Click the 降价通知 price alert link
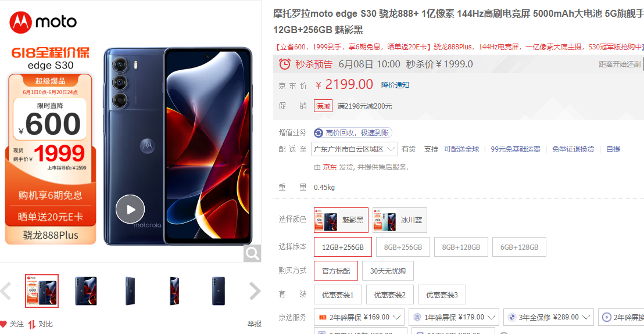 395,85
